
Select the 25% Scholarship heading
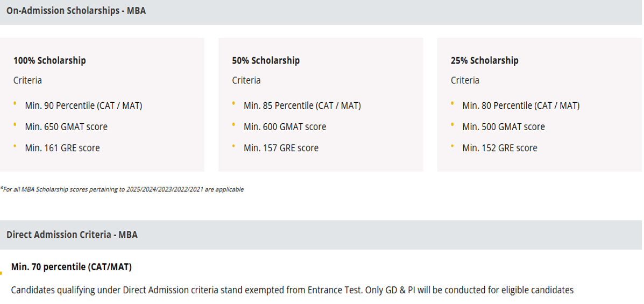484,60
